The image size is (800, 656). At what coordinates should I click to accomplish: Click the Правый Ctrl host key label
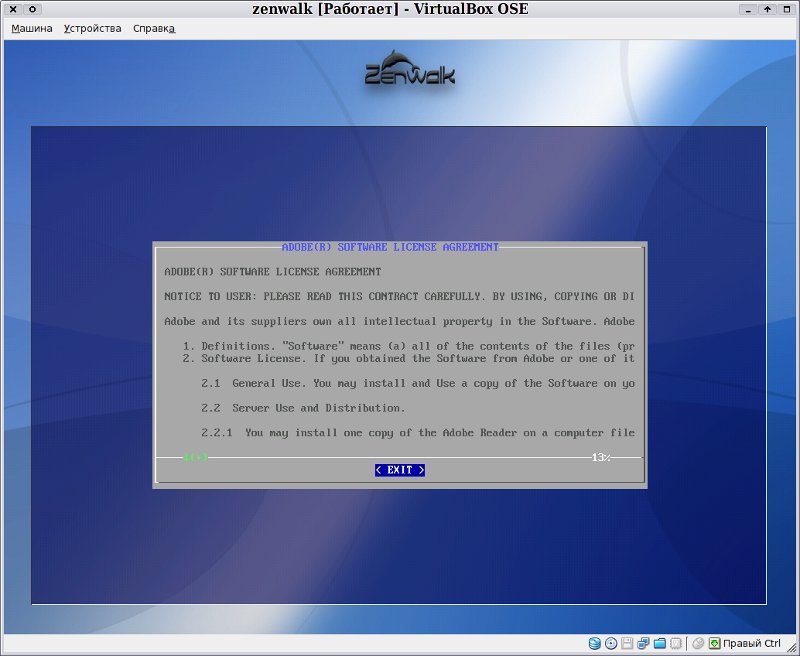pyautogui.click(x=752, y=643)
